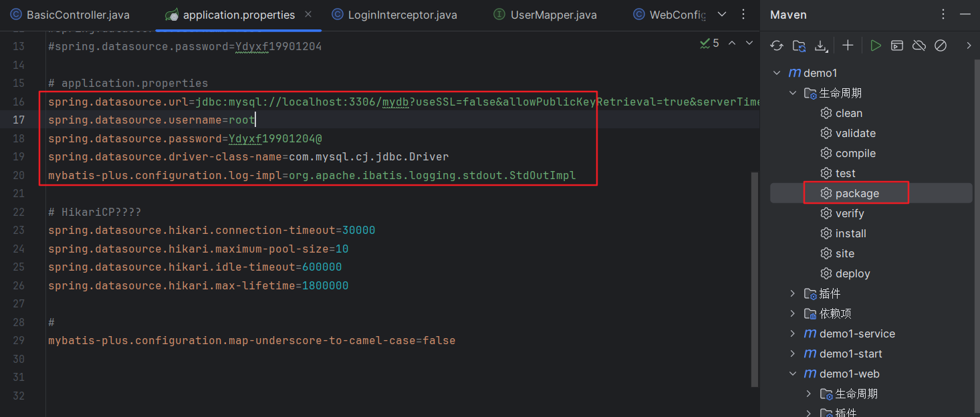
Task: Switch to the UserMapper.java tab
Action: [544, 14]
